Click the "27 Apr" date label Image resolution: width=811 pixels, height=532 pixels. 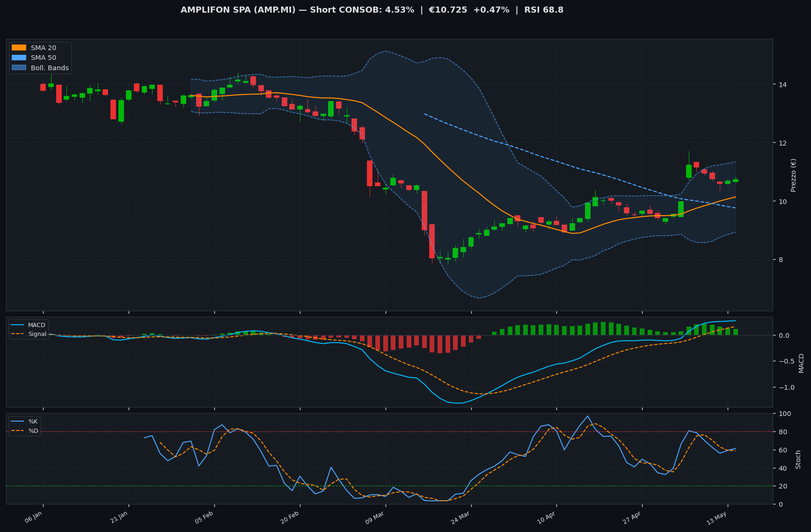point(632,518)
